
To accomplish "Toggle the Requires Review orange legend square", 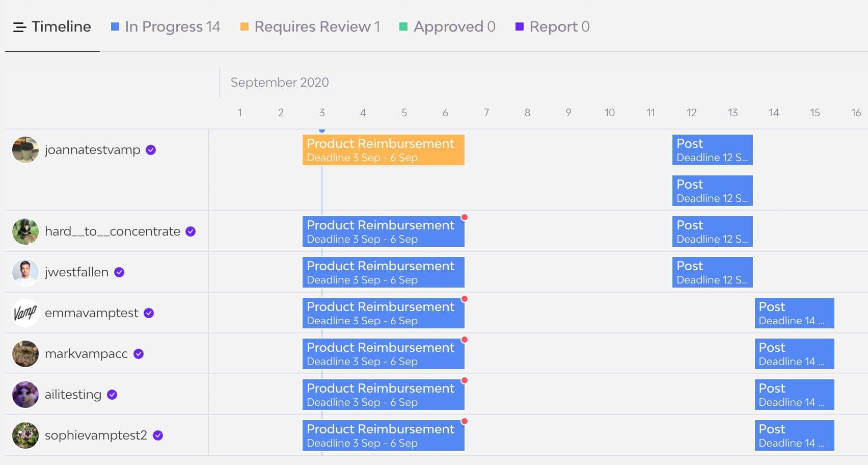I will (x=245, y=25).
